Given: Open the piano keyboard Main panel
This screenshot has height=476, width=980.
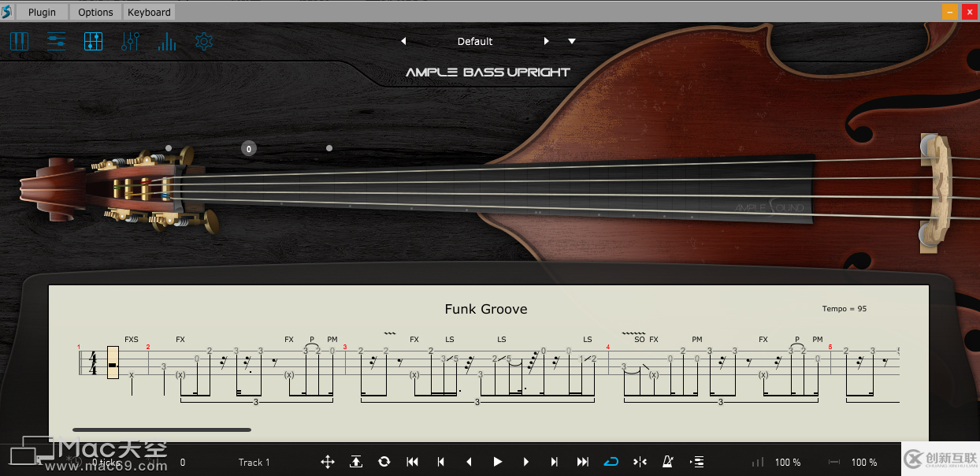Looking at the screenshot, I should point(19,41).
